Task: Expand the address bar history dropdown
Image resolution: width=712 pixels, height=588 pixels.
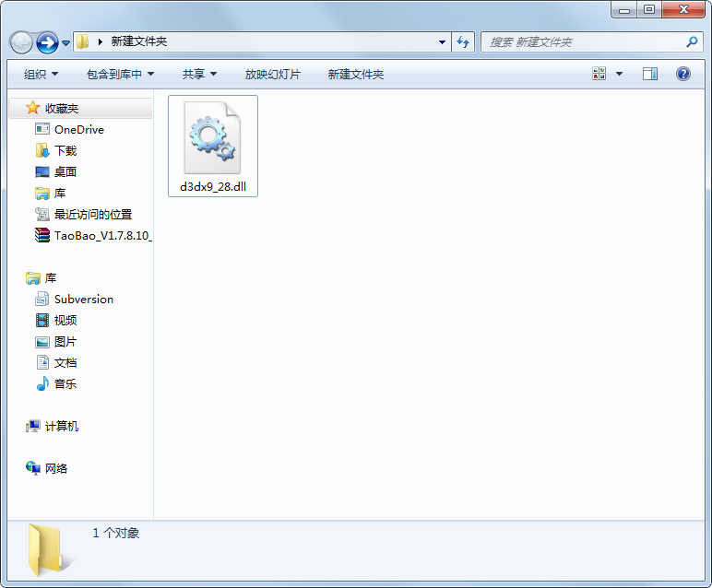Action: [443, 42]
